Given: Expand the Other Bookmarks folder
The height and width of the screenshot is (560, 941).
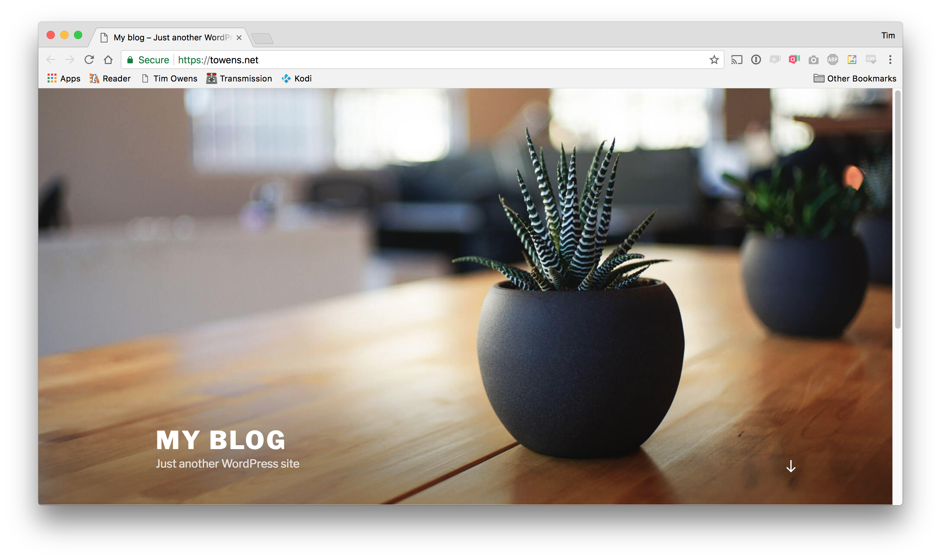Looking at the screenshot, I should [857, 78].
